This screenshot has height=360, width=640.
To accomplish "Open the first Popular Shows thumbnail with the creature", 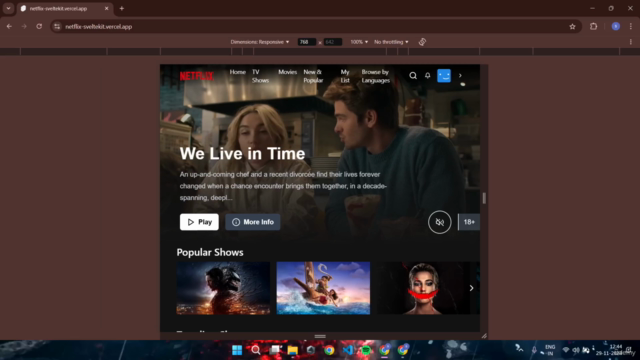I will pos(223,288).
